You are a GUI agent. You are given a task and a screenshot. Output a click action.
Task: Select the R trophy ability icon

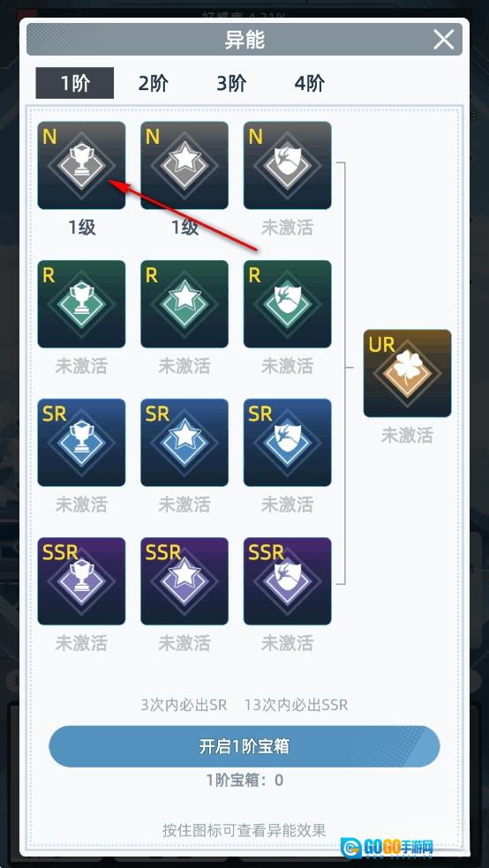[x=81, y=304]
